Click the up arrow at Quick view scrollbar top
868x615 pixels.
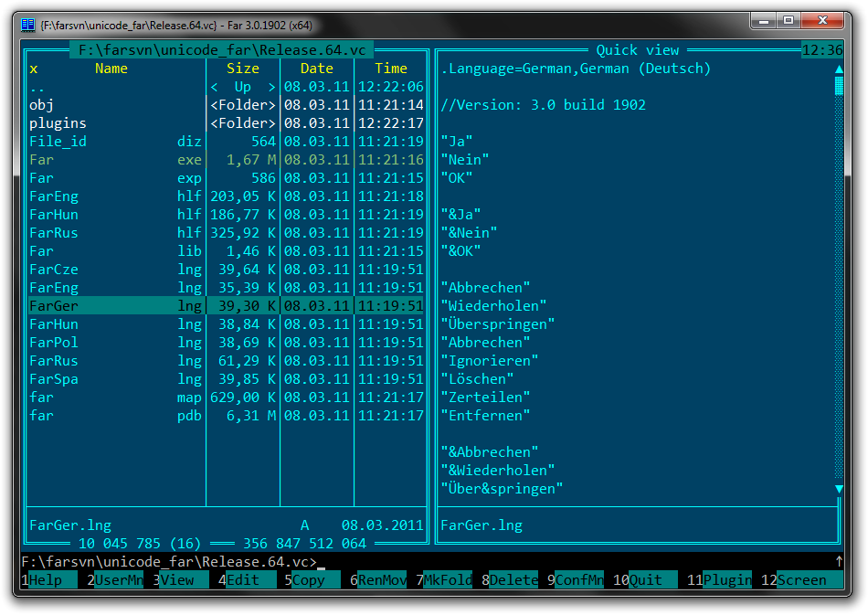pyautogui.click(x=839, y=69)
